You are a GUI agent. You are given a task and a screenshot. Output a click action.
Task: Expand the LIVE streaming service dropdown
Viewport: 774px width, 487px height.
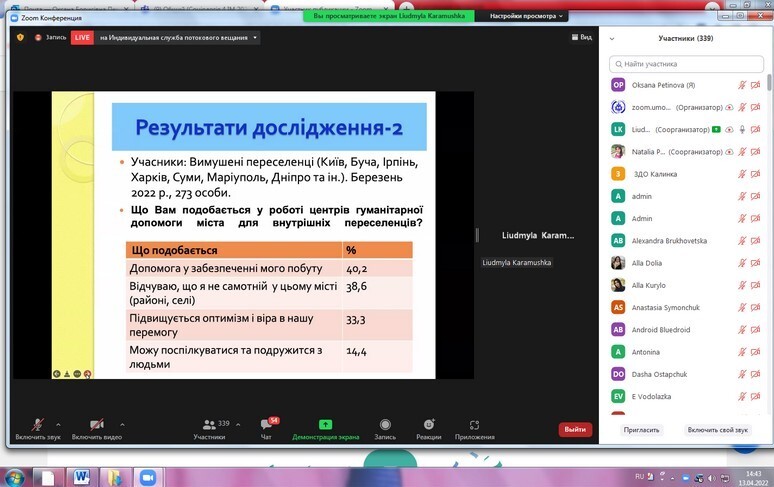(x=255, y=37)
